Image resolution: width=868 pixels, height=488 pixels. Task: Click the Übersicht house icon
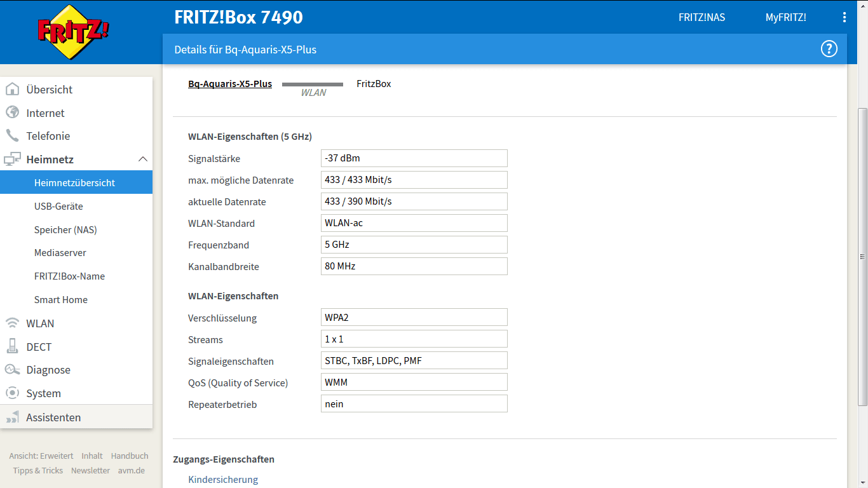pos(12,90)
